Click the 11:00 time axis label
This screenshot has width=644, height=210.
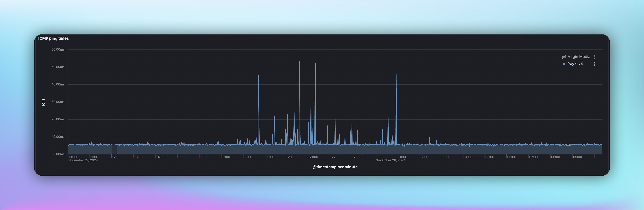(x=94, y=157)
